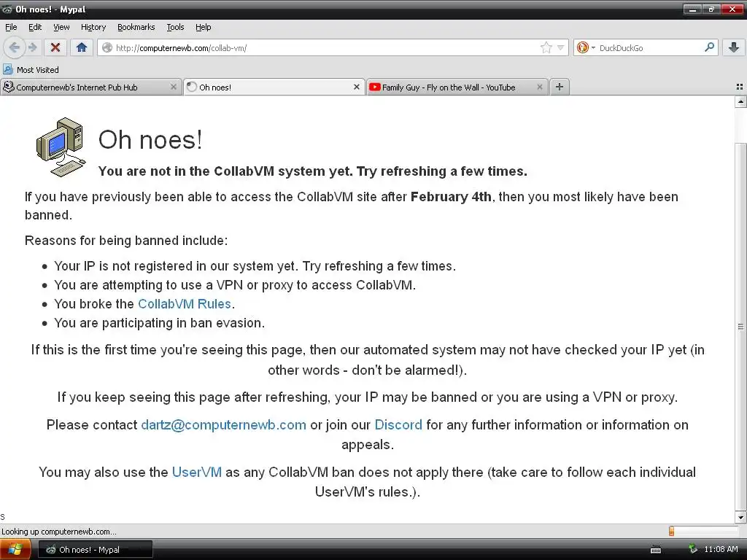Open the Most Visited bookmarks folder
The image size is (747, 560).
tap(31, 70)
